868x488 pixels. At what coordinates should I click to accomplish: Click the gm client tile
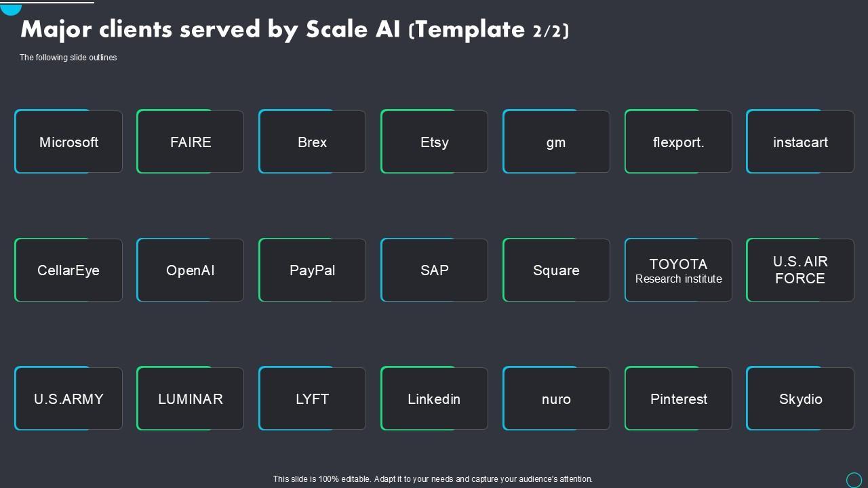pyautogui.click(x=556, y=142)
